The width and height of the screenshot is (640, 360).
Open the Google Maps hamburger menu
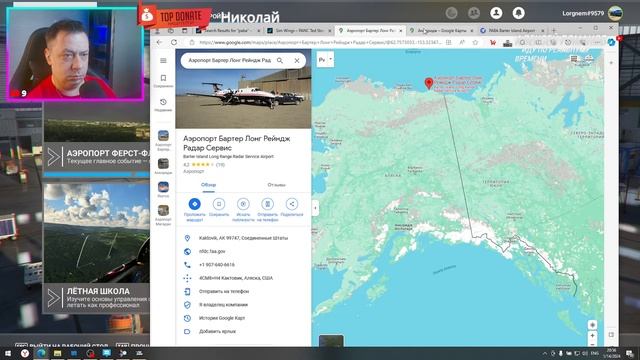tap(163, 60)
